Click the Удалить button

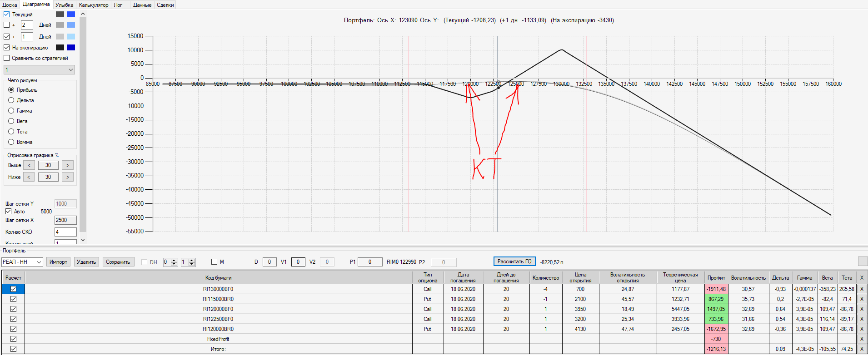86,262
